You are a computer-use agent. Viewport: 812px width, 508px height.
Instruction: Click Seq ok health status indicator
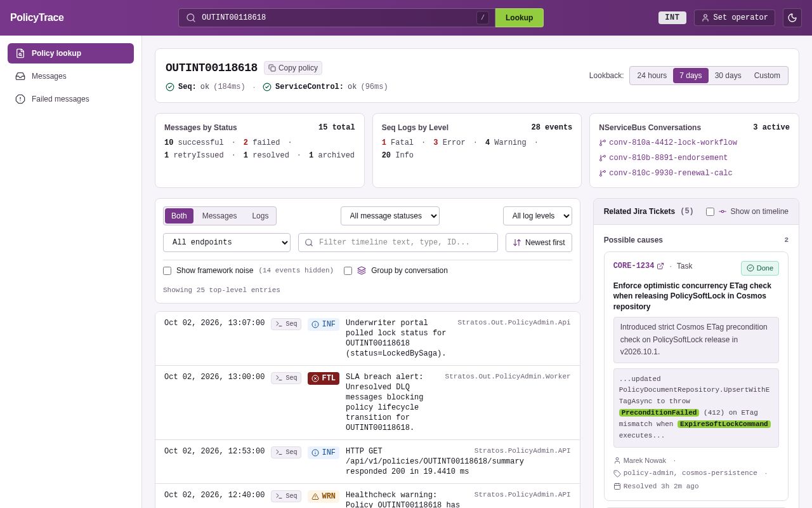pyautogui.click(x=205, y=87)
